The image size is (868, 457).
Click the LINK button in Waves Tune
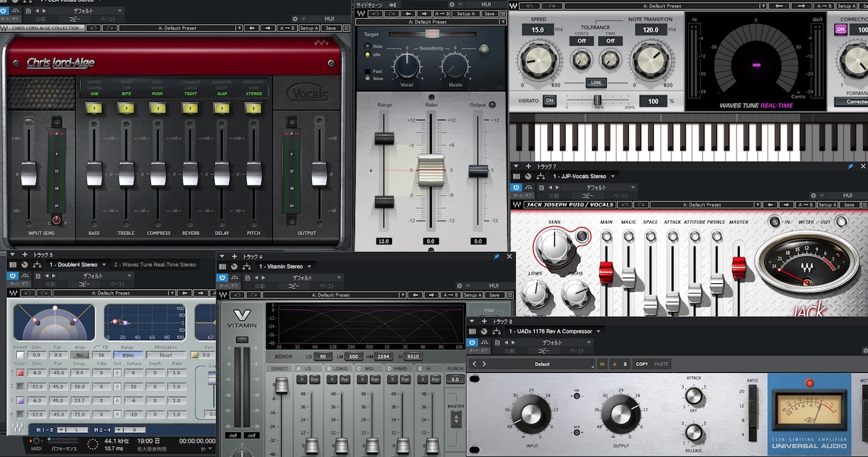[x=596, y=83]
